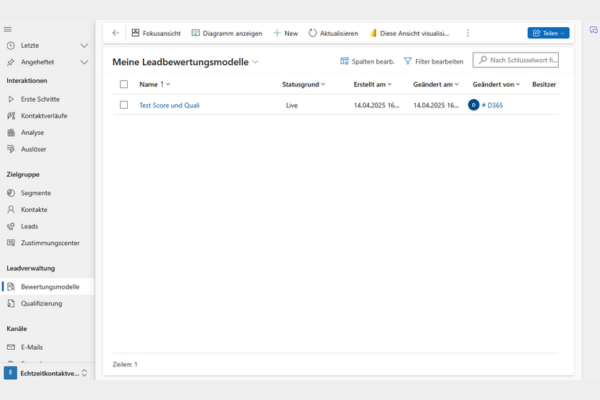Click Spalten bearbeiten

pos(367,61)
